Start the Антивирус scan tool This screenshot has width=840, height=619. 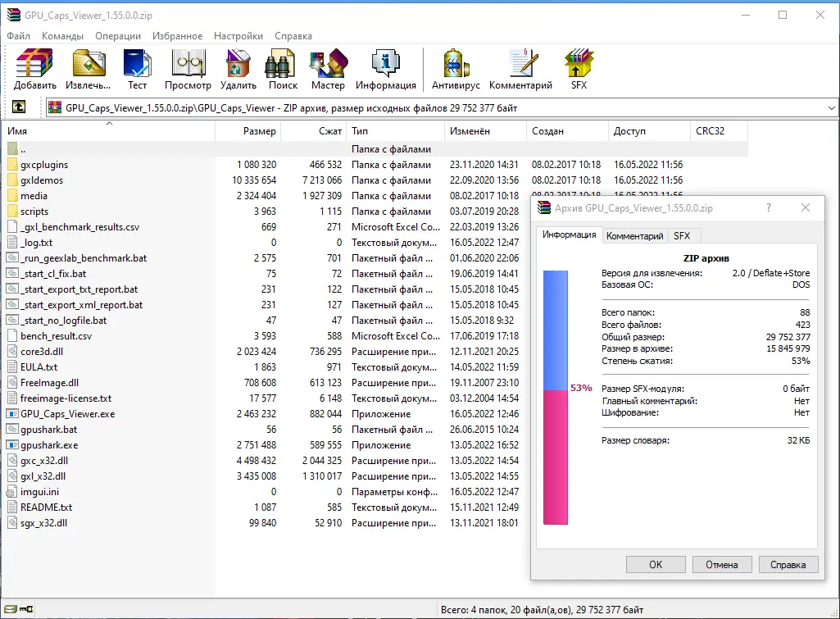456,62
